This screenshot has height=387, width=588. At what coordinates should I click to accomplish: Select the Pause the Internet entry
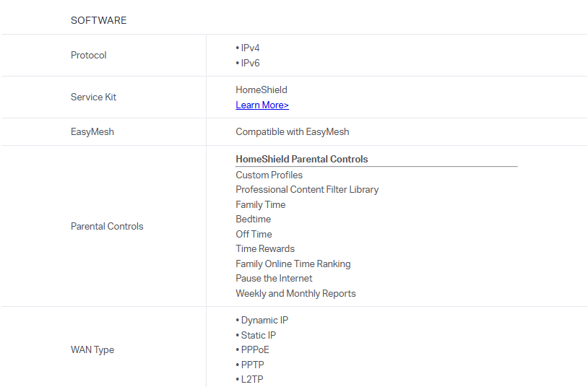(274, 279)
